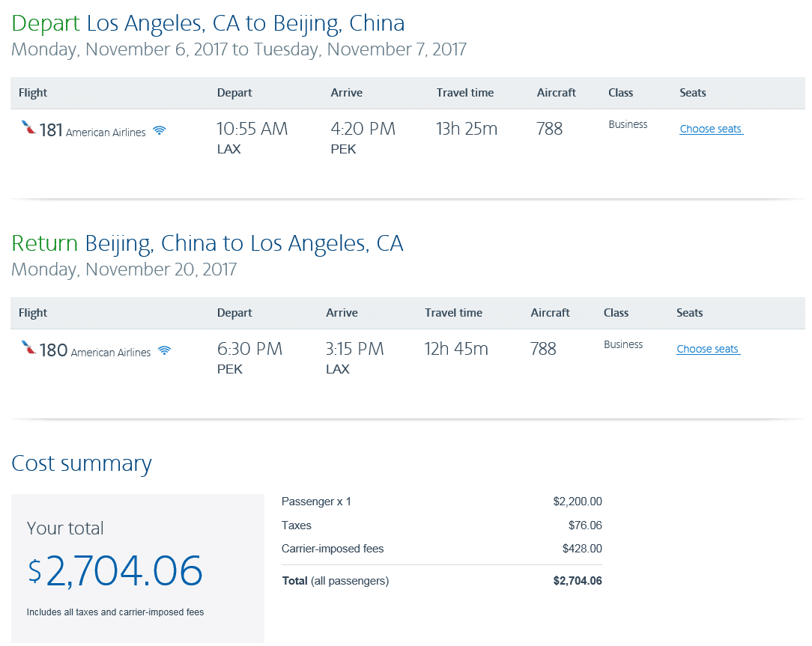The image size is (812, 646).
Task: Select flight number 181 text
Action: 52,130
